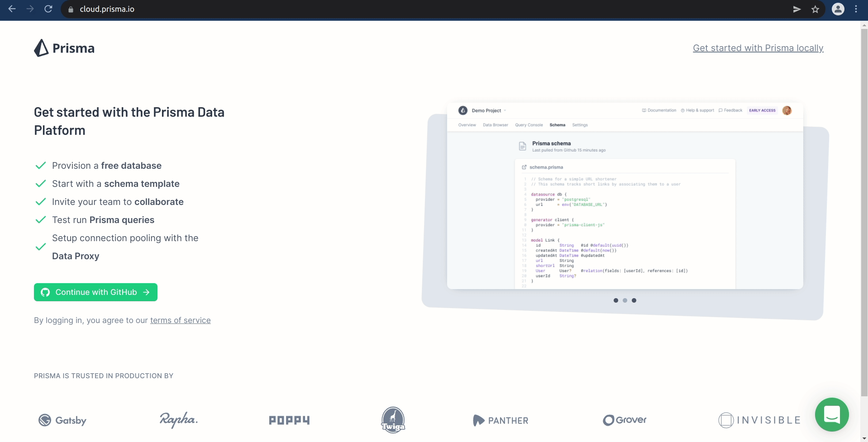This screenshot has height=442, width=868.
Task: Click the send/share arrow icon in browser bar
Action: pos(797,9)
